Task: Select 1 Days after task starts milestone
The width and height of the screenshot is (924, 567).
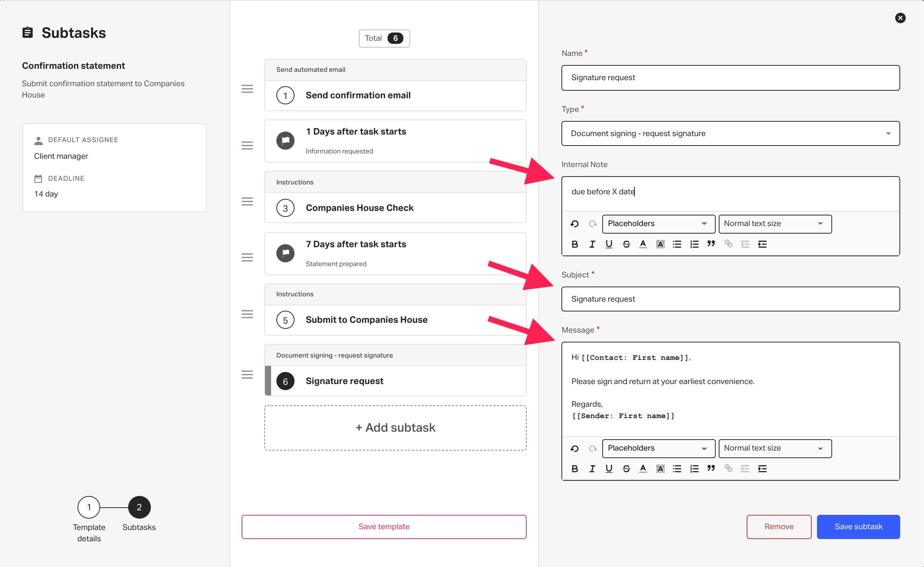Action: point(395,141)
